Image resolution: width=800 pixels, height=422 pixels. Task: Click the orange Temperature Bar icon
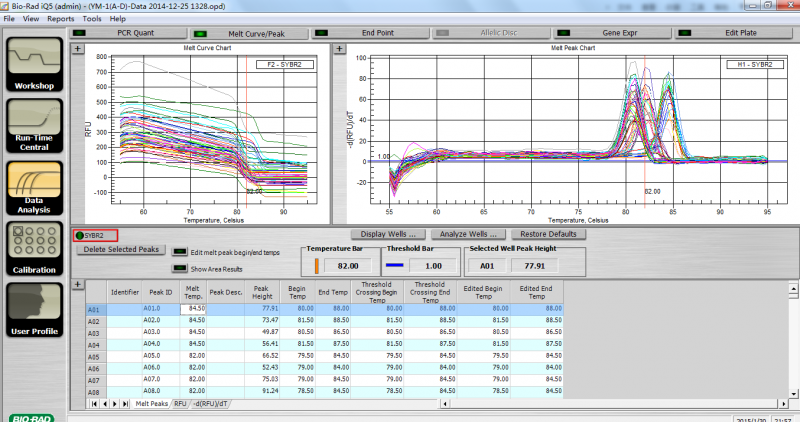(x=317, y=266)
